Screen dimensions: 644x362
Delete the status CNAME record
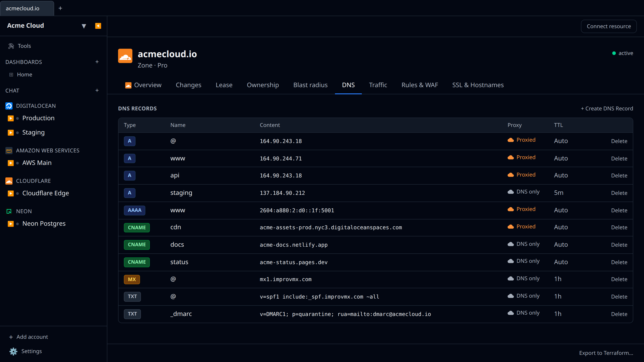pyautogui.click(x=619, y=262)
